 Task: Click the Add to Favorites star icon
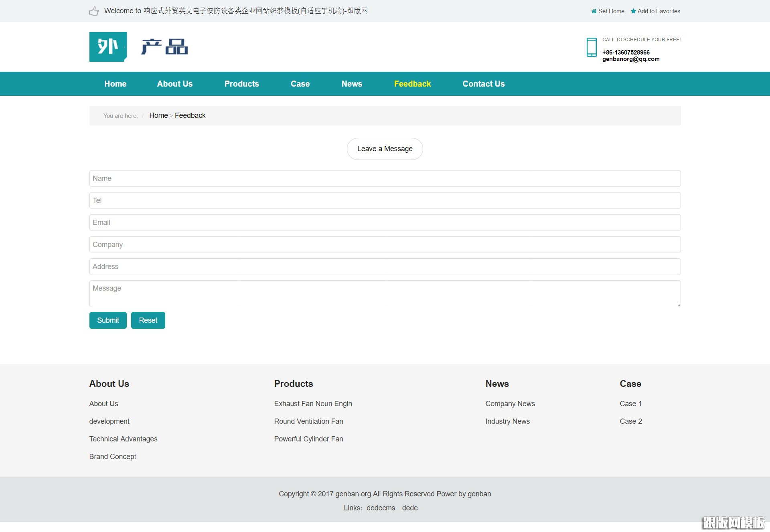(633, 11)
